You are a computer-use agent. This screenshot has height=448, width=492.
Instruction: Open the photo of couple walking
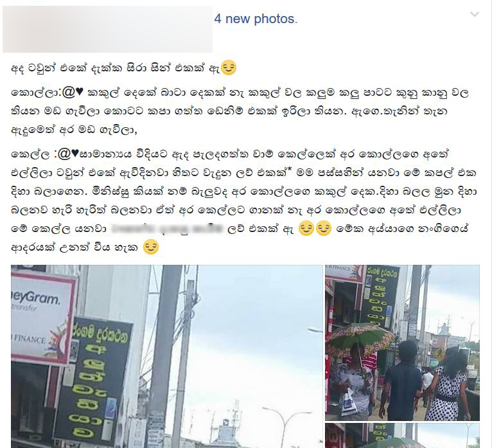tap(402, 343)
